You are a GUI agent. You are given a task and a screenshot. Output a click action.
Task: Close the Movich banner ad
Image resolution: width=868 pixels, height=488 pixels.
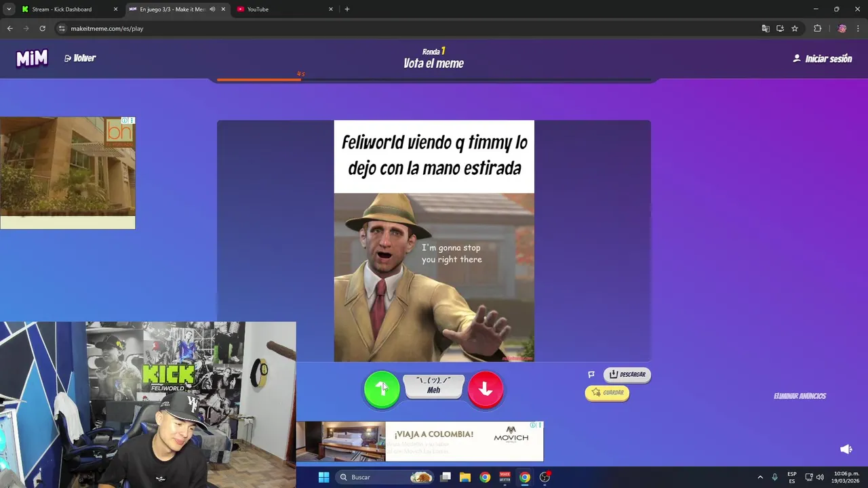coord(540,425)
